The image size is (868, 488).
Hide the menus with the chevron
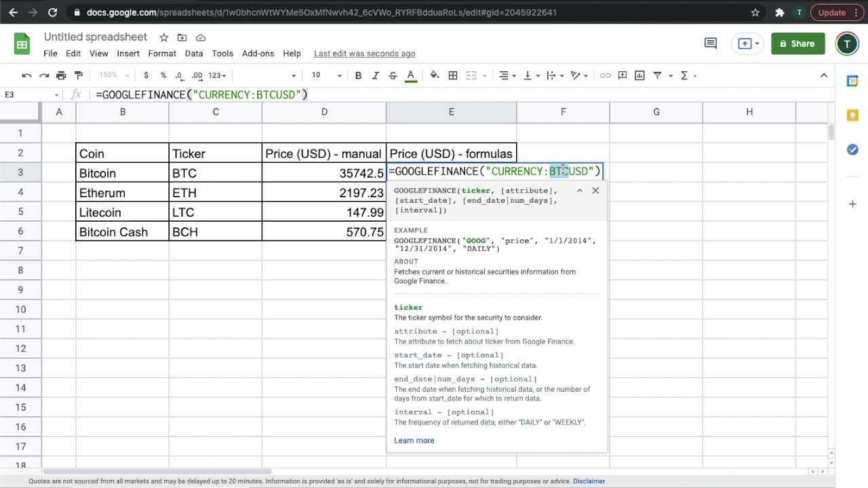click(823, 75)
